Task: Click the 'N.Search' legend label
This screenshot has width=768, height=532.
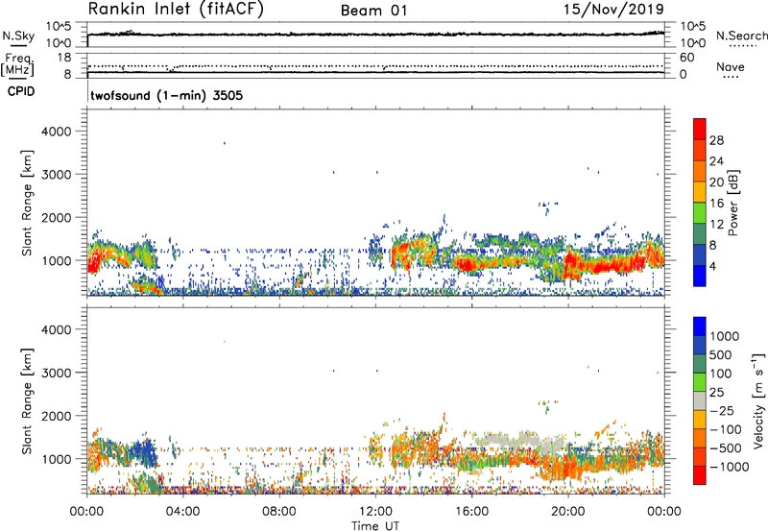Action: point(741,36)
